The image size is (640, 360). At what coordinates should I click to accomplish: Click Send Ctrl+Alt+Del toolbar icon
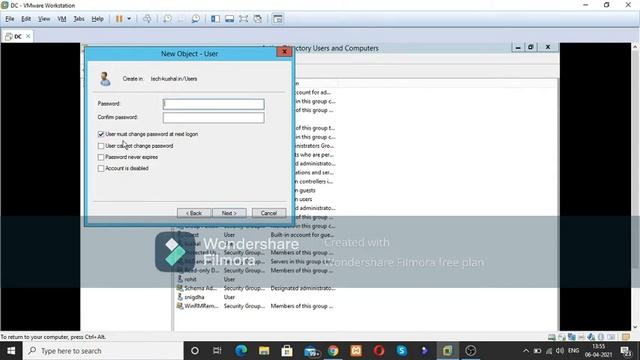pos(147,19)
